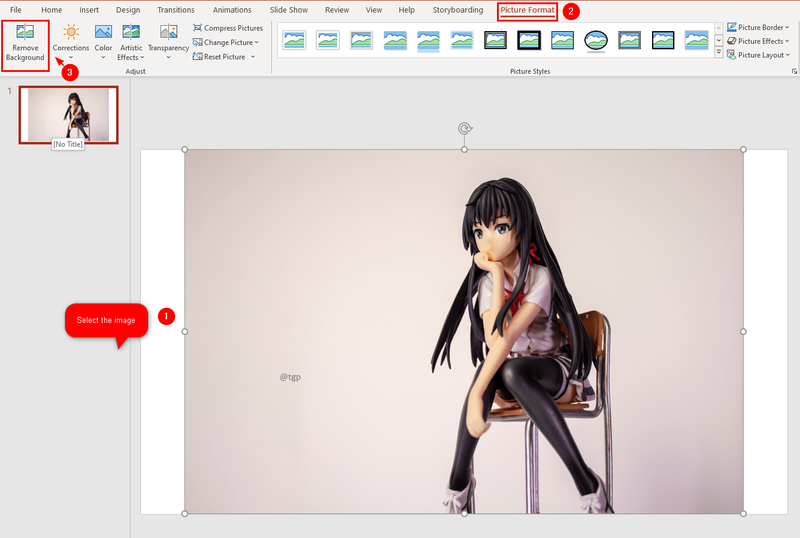
Task: Click the top-right corner sizing handle
Action: point(743,150)
